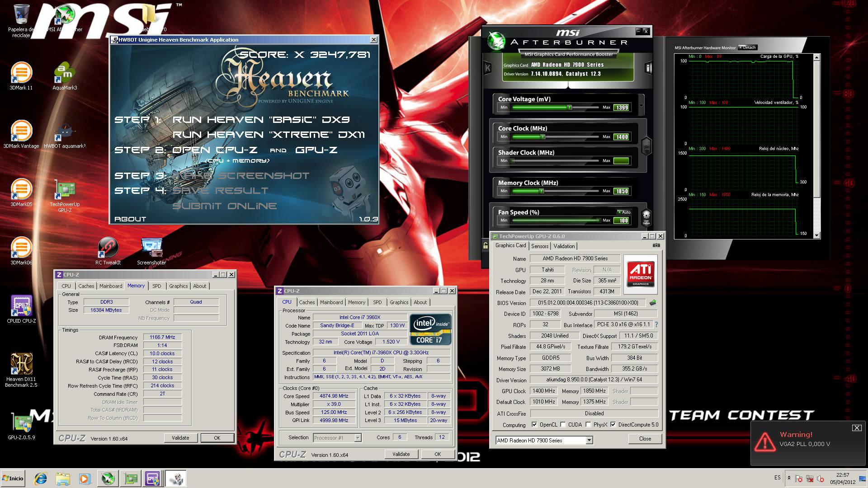Open the GPU-Z graphics card selection dropdown
This screenshot has height=488, width=868.
[x=589, y=440]
